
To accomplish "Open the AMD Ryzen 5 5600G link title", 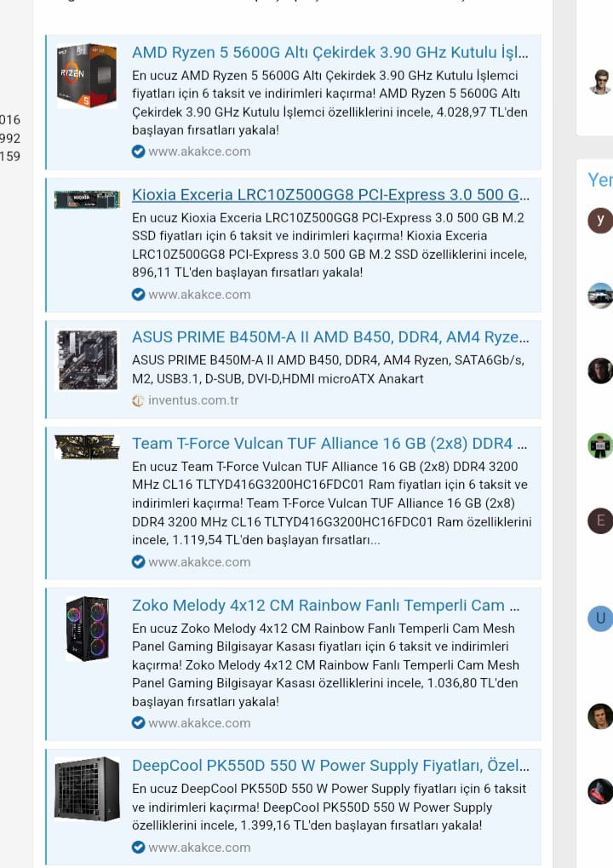I will (x=330, y=53).
